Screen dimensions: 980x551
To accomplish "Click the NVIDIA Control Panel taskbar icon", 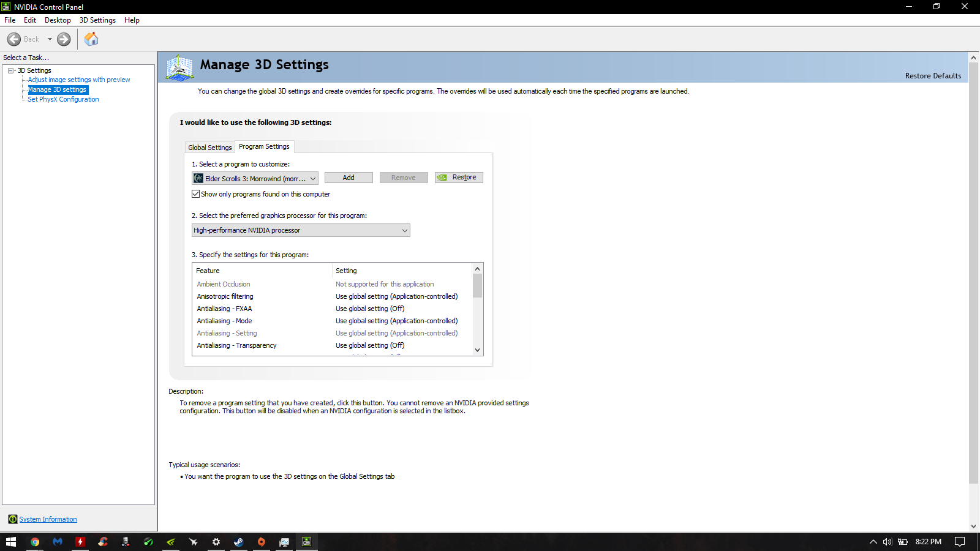I will pos(307,542).
